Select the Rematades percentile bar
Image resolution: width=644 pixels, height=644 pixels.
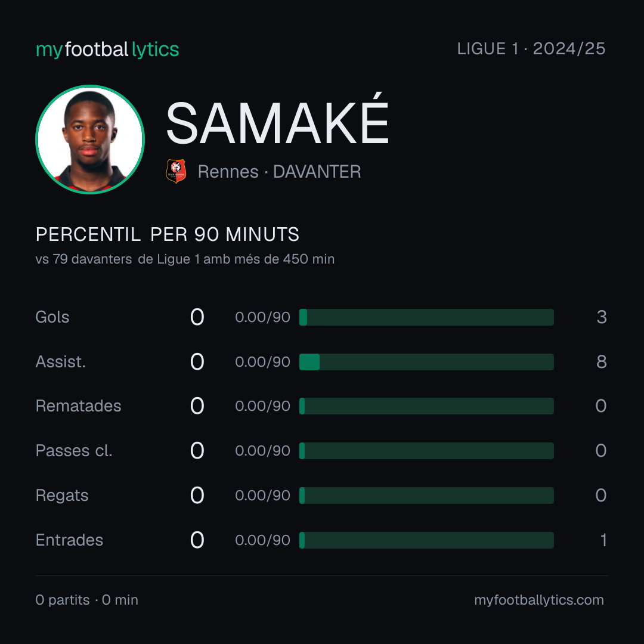click(426, 406)
